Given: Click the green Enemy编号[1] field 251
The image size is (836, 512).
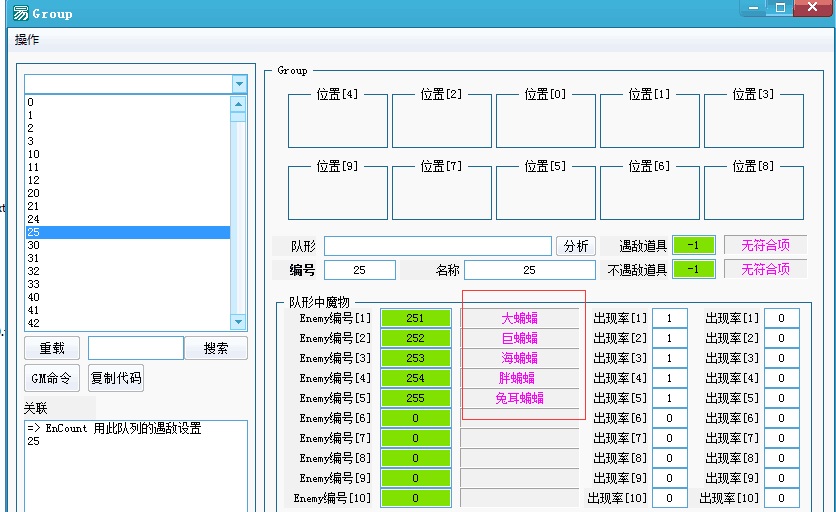Looking at the screenshot, I should [x=415, y=318].
